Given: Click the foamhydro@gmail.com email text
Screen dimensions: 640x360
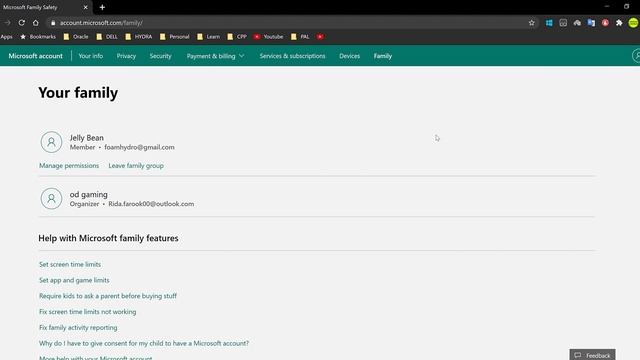Looking at the screenshot, I should pos(139,147).
